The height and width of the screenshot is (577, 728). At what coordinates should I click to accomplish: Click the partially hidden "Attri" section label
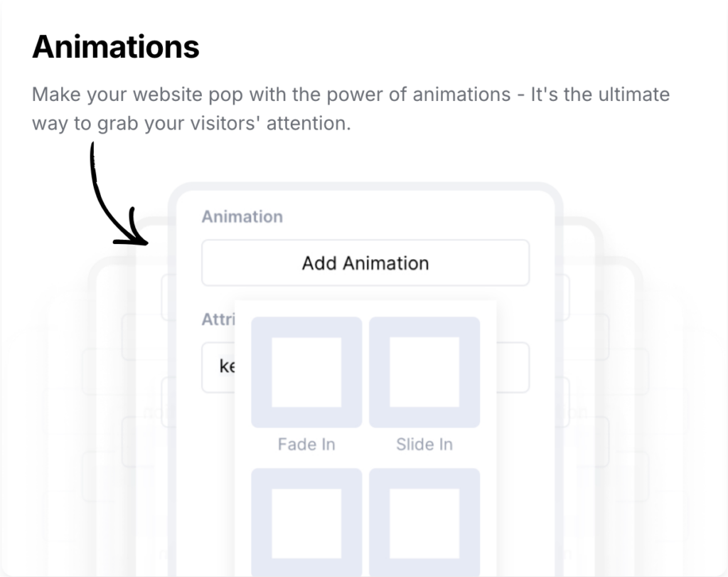point(218,319)
